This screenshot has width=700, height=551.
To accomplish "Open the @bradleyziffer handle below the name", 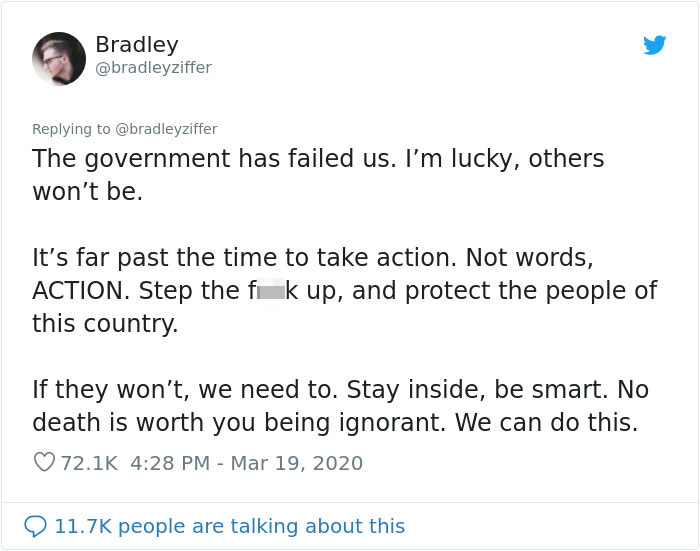I will tap(153, 68).
